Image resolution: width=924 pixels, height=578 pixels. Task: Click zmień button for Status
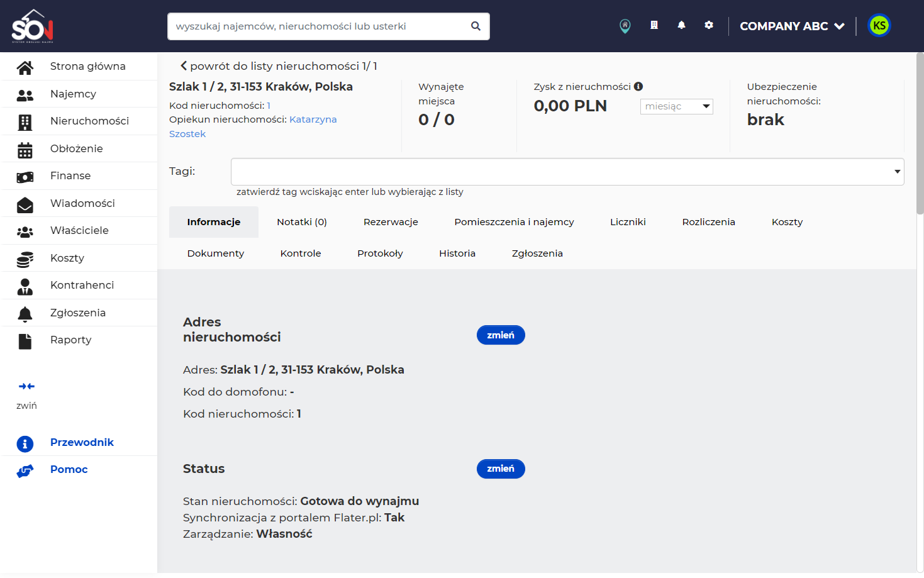click(501, 469)
